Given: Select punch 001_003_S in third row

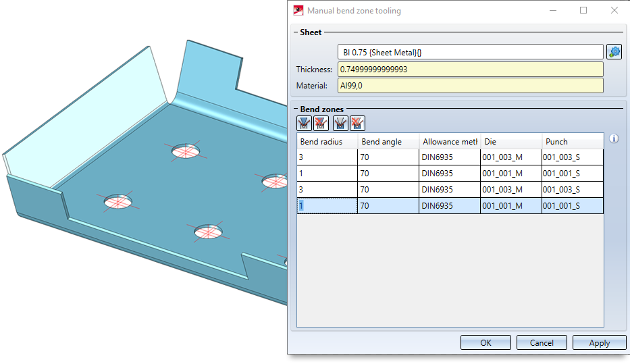Looking at the screenshot, I should click(x=573, y=189).
